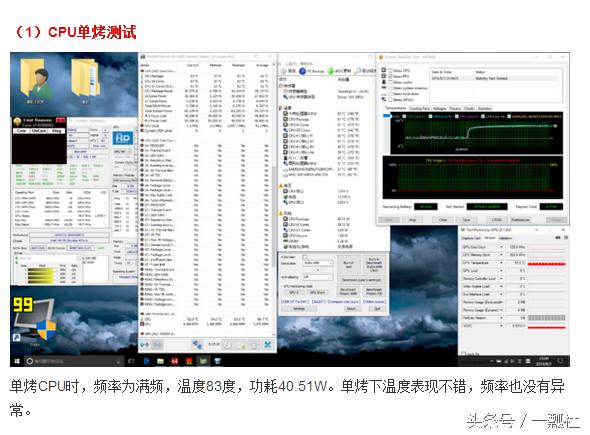The height and width of the screenshot is (435, 590).
Task: Switch to the Graphics Card tab in GPU-Z
Action: [471, 238]
